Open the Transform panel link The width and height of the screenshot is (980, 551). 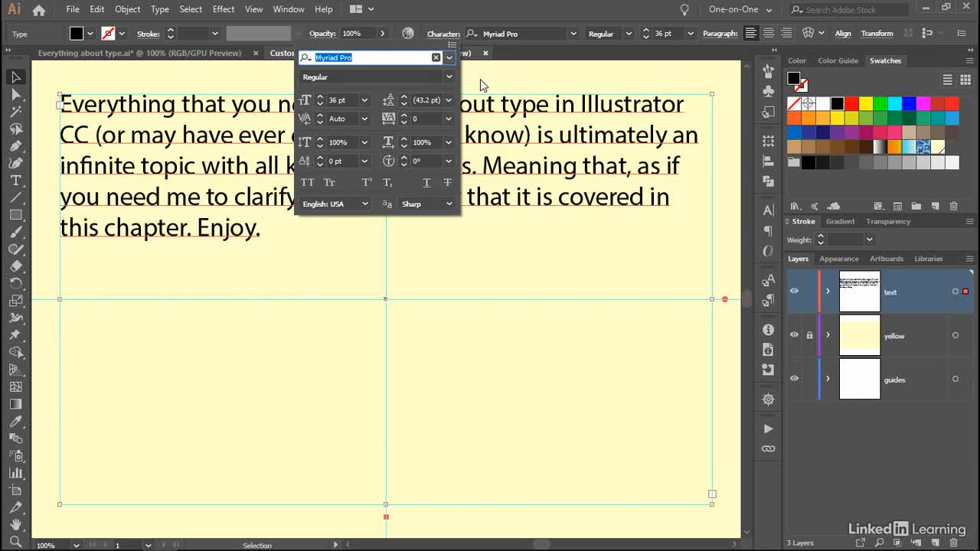[877, 34]
